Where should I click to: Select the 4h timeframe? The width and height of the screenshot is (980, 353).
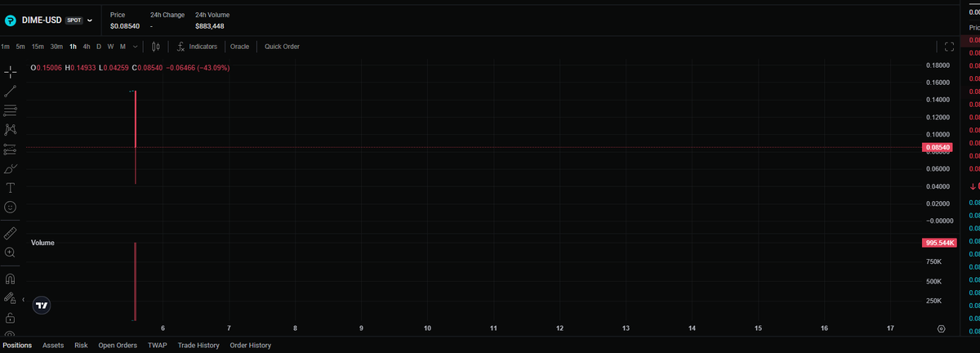87,47
